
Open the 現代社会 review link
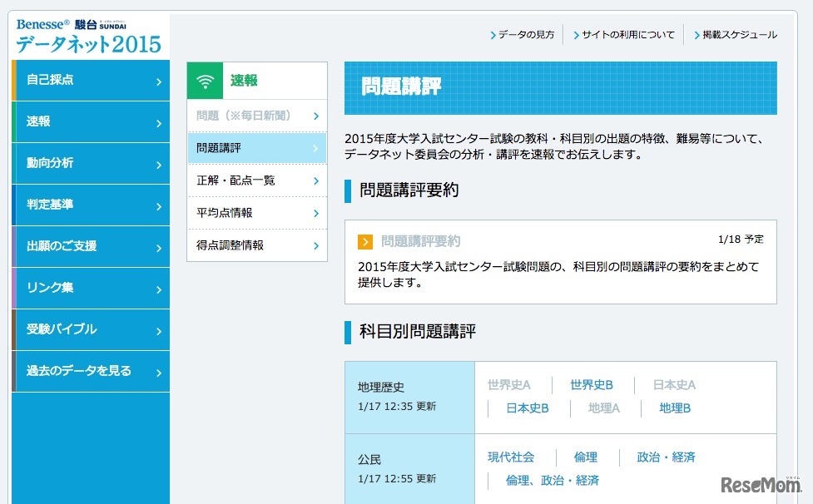510,457
